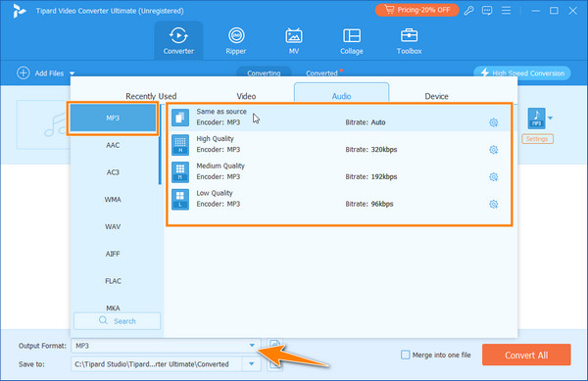
Task: Expand the Add Files dropdown arrow
Action: [x=72, y=73]
